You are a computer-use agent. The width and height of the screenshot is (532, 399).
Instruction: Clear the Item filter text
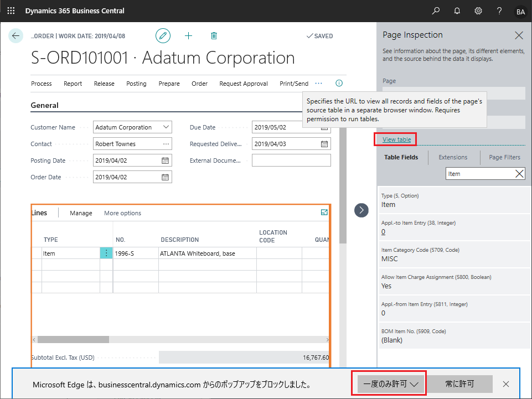point(519,174)
